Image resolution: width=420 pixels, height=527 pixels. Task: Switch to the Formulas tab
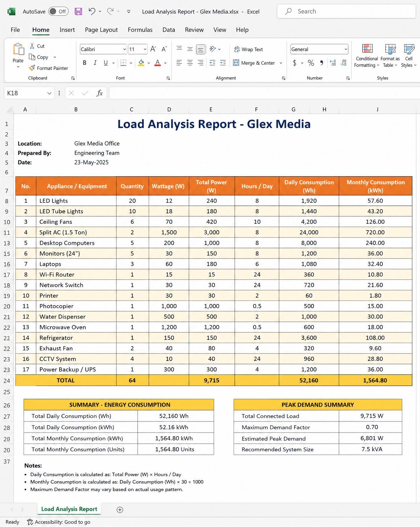pos(140,30)
